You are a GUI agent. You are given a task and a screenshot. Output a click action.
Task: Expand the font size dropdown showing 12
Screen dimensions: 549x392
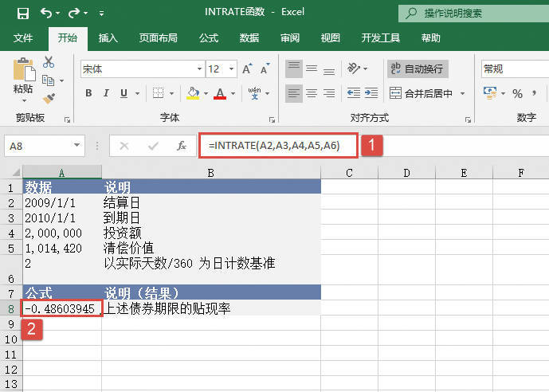(x=231, y=69)
